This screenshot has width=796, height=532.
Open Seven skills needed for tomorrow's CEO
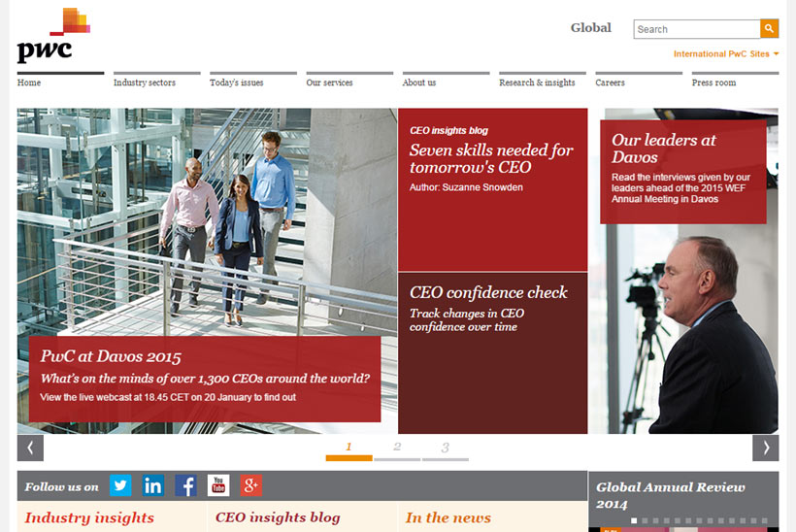[x=491, y=158]
